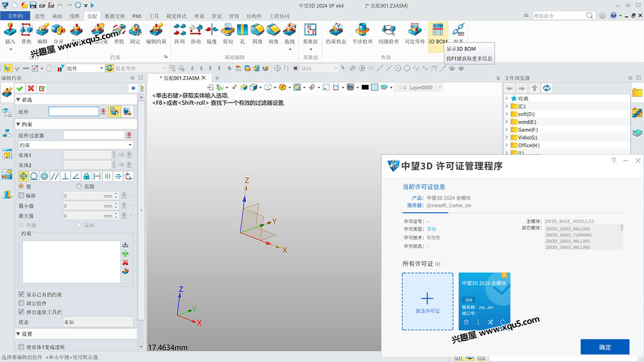Toggle the 偏移 checkbox
This screenshot has height=362, width=644.
coord(21,196)
